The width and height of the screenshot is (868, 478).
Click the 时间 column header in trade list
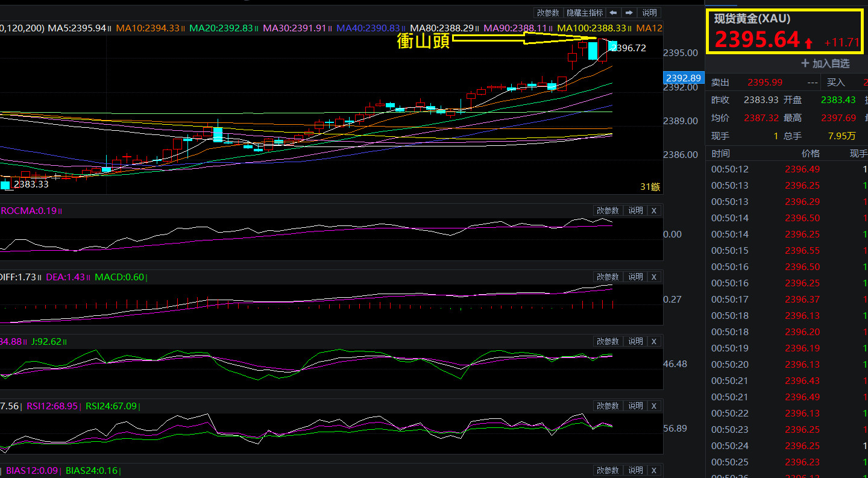point(720,154)
